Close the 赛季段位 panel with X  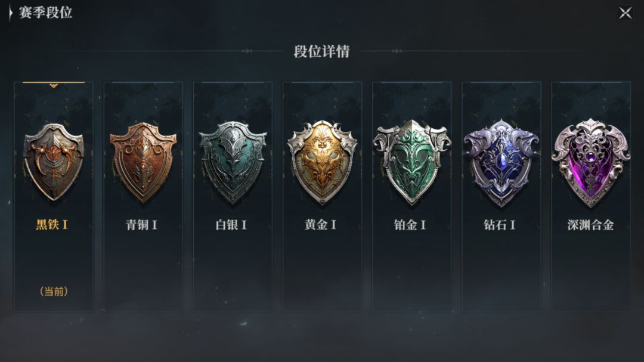[626, 13]
